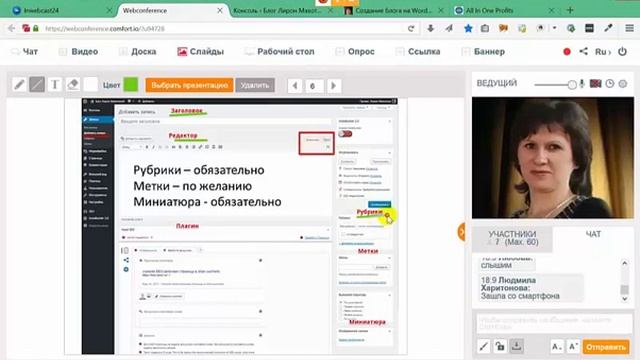The height and width of the screenshot is (360, 640).
Task: Select the text T tool
Action: pos(55,85)
